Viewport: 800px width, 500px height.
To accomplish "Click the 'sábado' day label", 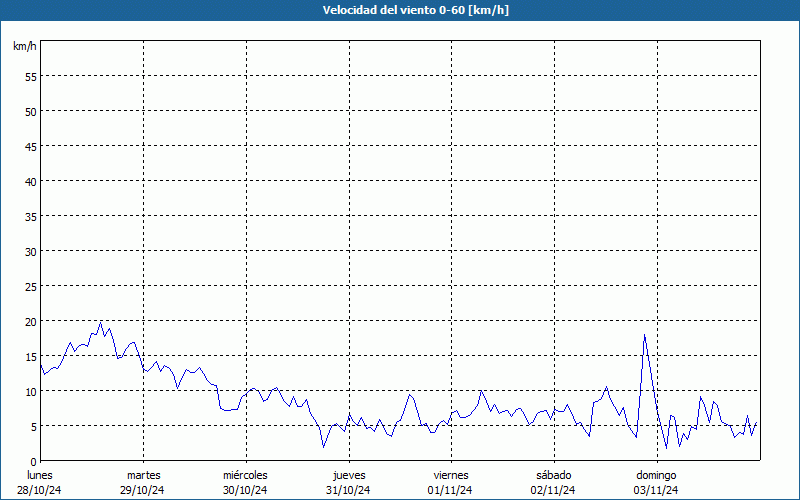I will click(x=554, y=475).
